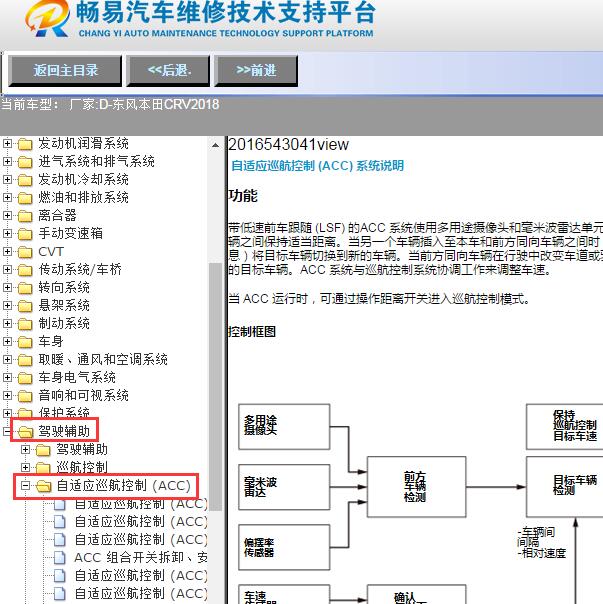603x604 pixels.
Task: Expand the 手动变速箱 node
Action: tap(7, 233)
